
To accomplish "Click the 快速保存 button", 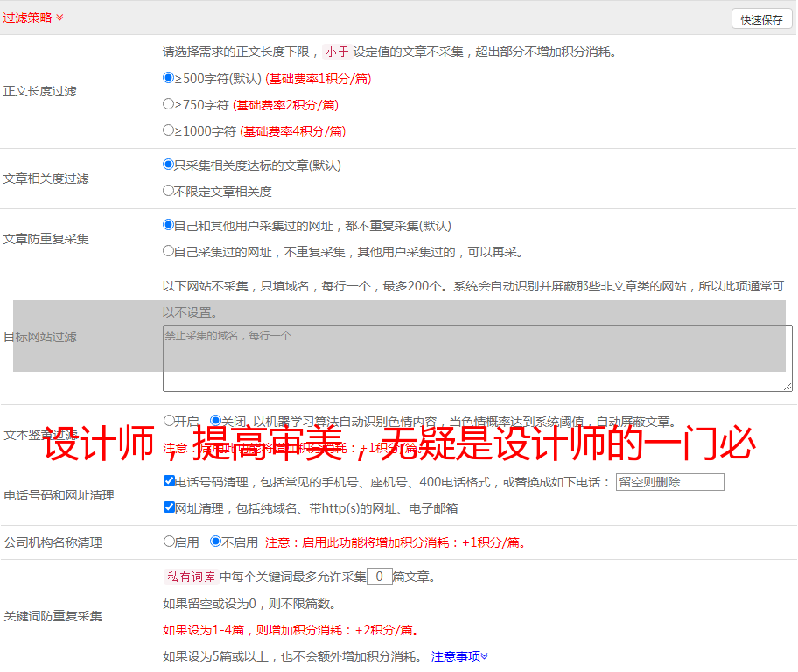I will click(761, 19).
